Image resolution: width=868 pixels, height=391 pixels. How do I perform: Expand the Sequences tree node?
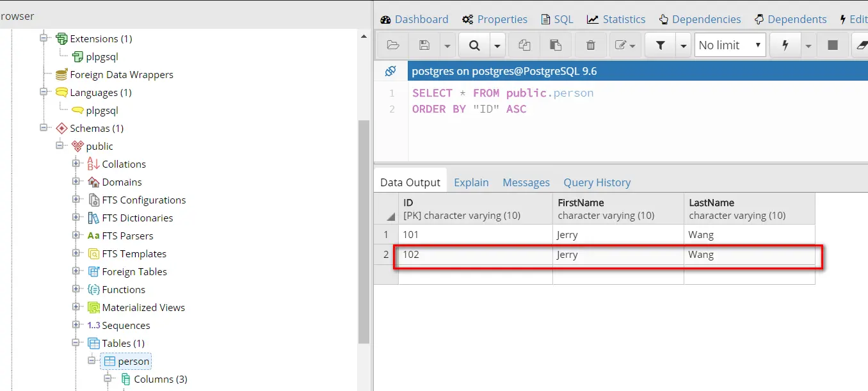[77, 326]
